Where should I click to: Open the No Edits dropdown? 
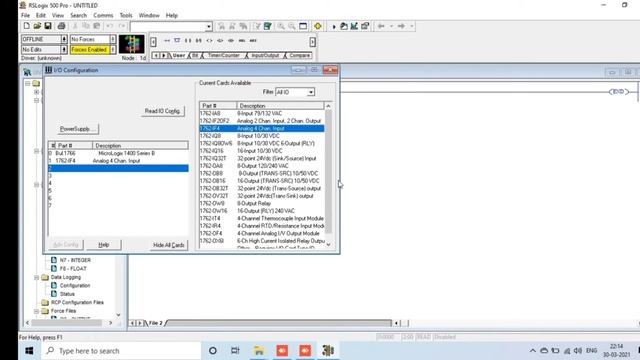click(x=64, y=49)
